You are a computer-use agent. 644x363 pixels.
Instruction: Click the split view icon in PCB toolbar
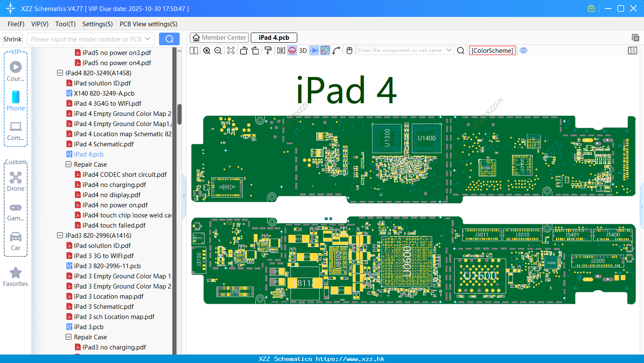click(194, 50)
